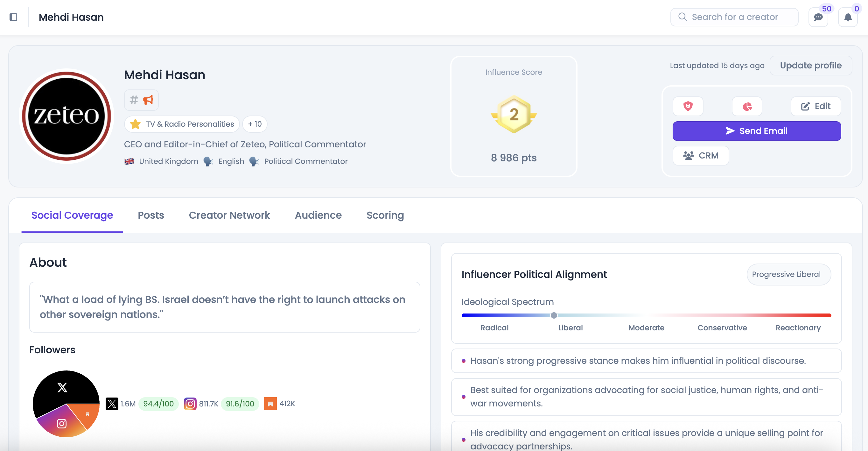Image resolution: width=868 pixels, height=451 pixels.
Task: Open the notifications bell
Action: 848,17
